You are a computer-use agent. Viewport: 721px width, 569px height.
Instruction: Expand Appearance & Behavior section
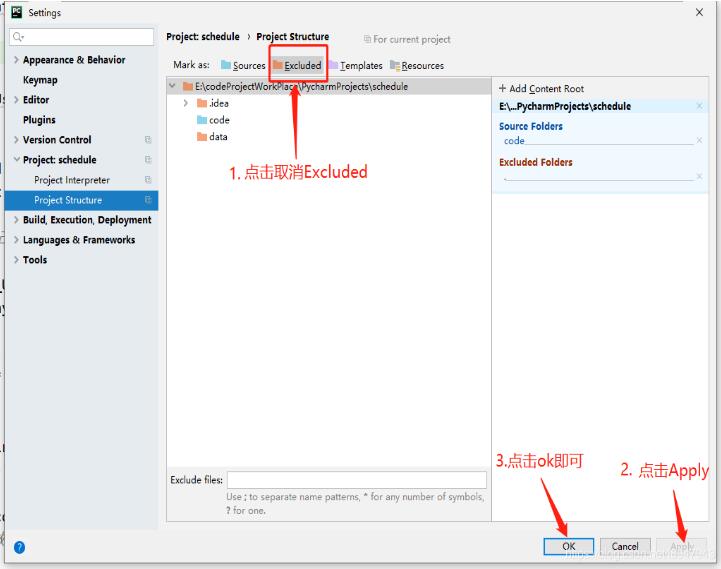(16, 60)
